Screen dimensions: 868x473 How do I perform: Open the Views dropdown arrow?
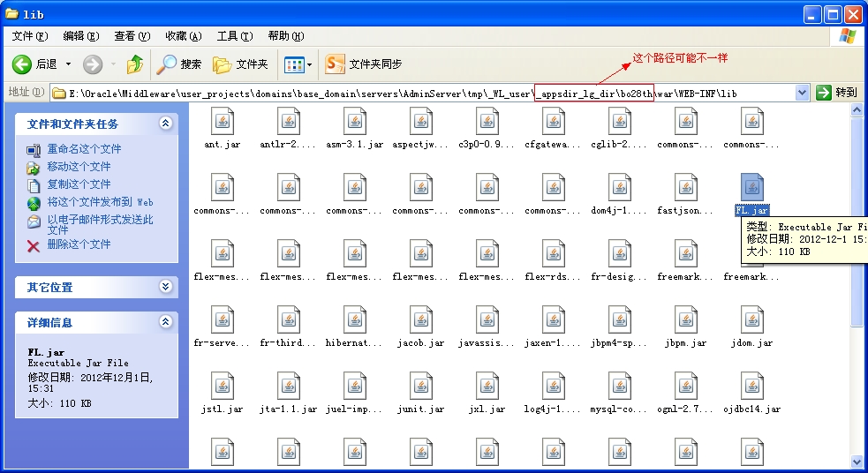tap(309, 64)
